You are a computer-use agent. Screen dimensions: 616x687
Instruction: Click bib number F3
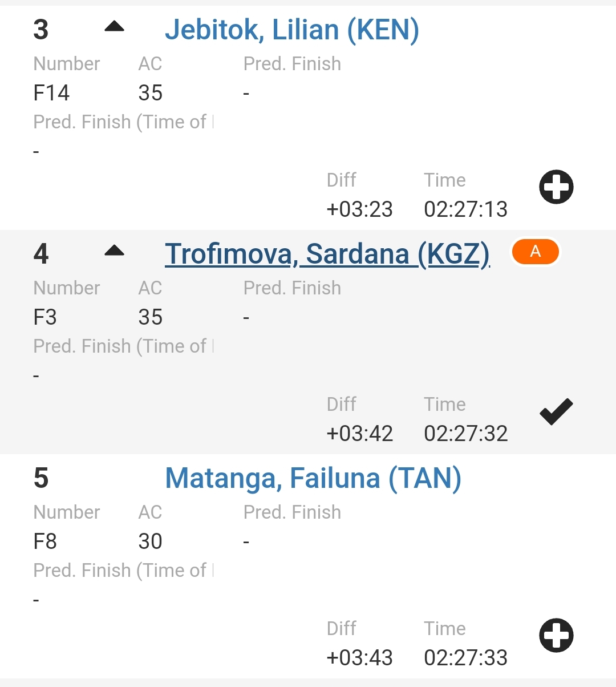[x=45, y=317]
